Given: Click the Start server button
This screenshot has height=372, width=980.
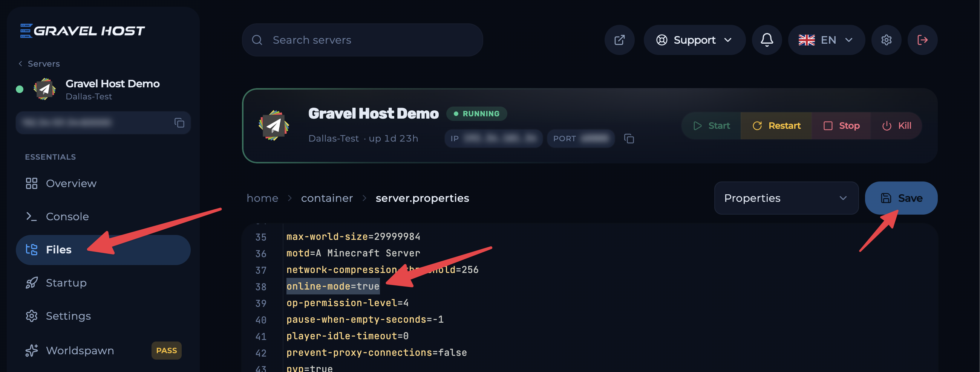Looking at the screenshot, I should click(711, 126).
